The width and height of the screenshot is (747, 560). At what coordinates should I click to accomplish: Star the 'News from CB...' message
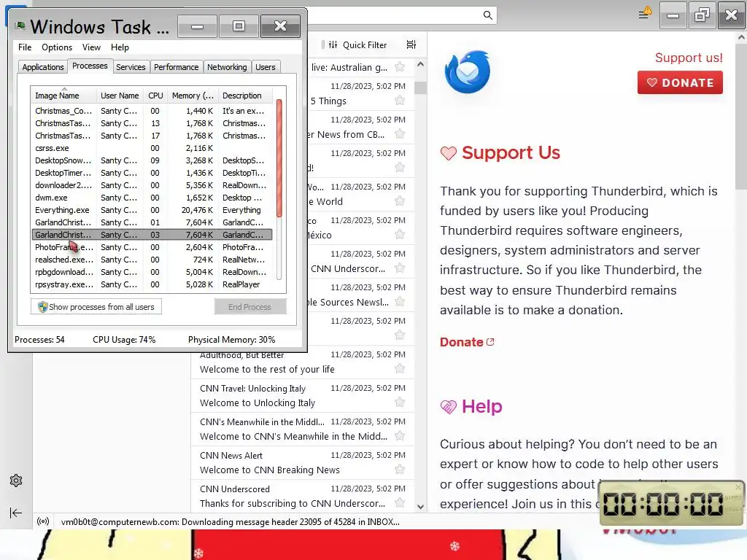(x=400, y=134)
